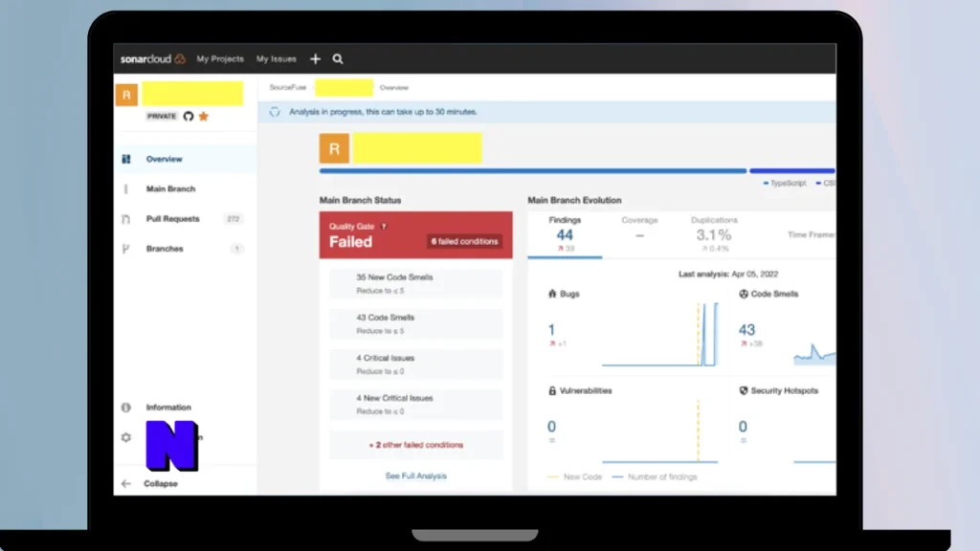Open the Vulnerabilities count 0

point(551,427)
